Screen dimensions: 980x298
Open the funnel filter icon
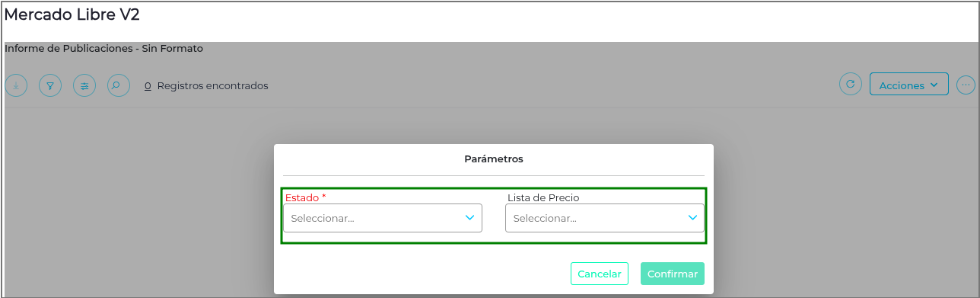point(50,85)
